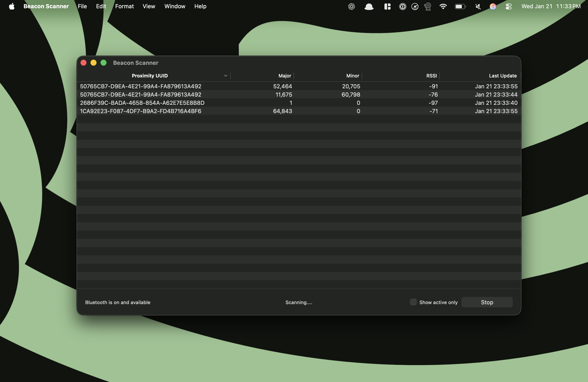Open the window tiling menu bar icon
This screenshot has width=588, height=382.
pyautogui.click(x=387, y=7)
